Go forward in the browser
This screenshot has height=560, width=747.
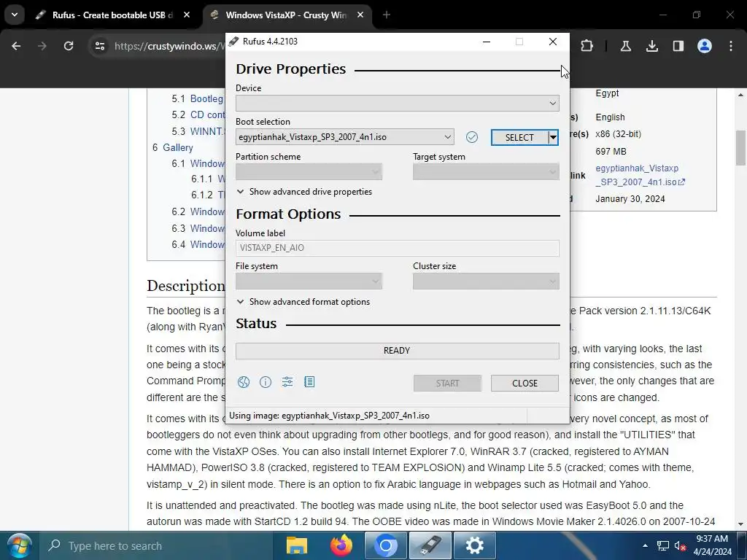tap(42, 46)
